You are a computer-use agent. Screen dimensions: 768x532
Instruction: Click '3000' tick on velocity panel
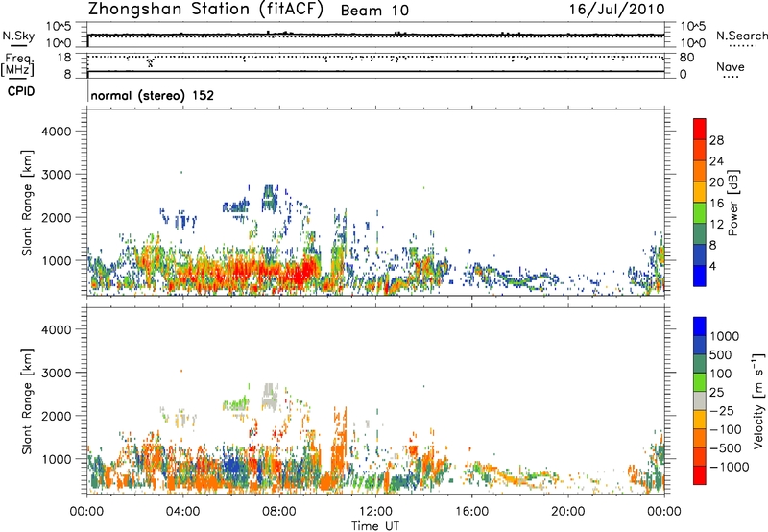(x=57, y=373)
